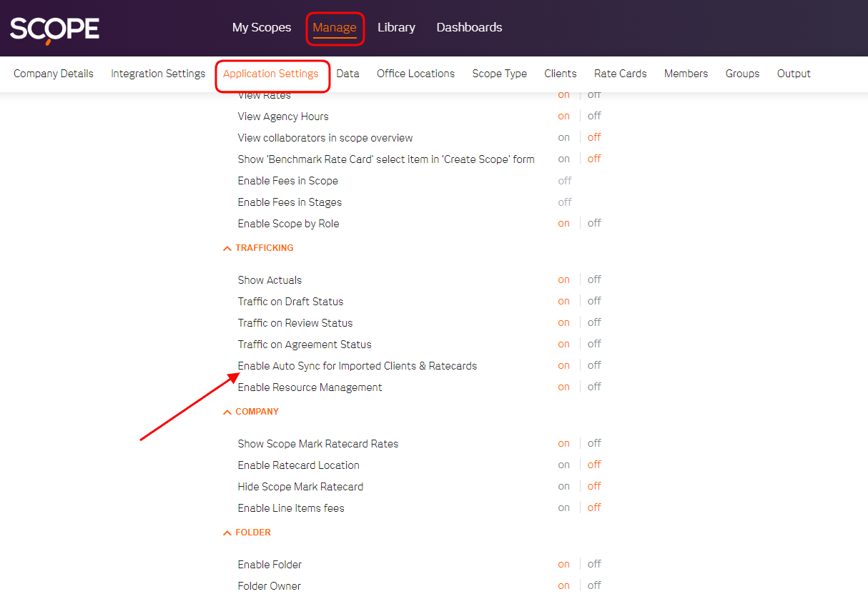Turn off Show 'Benchmark Rate Card' select item
The image size is (868, 599).
594,159
